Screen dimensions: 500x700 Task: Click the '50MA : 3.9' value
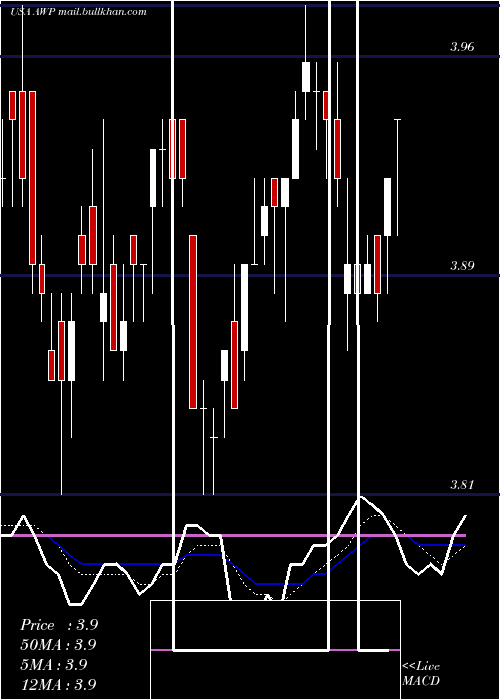point(58,645)
